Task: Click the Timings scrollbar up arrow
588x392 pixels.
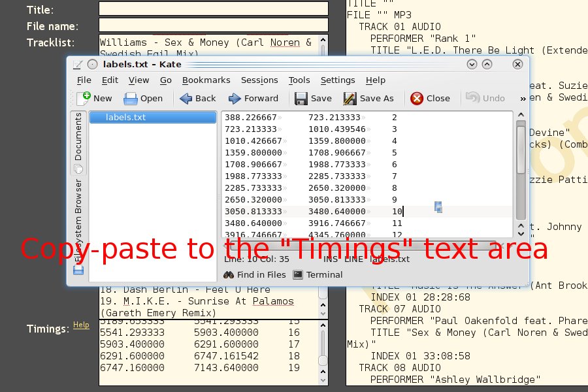Action: (x=323, y=325)
